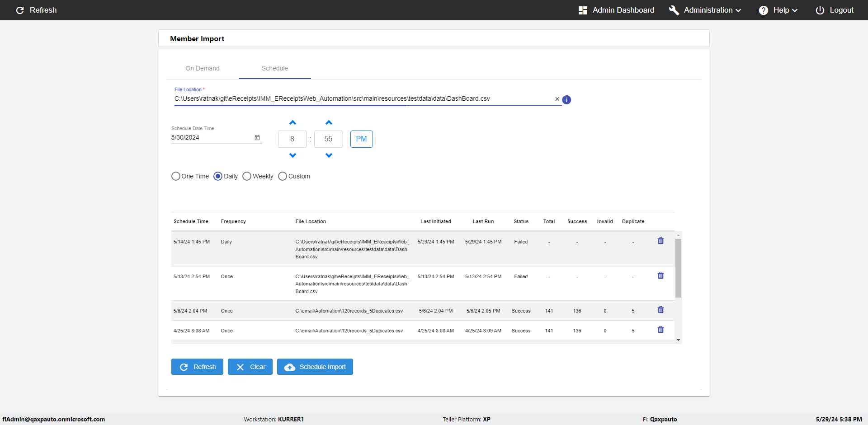Delete the 5/14/24 1:45 PM daily schedule
The height and width of the screenshot is (425, 868).
tap(660, 241)
